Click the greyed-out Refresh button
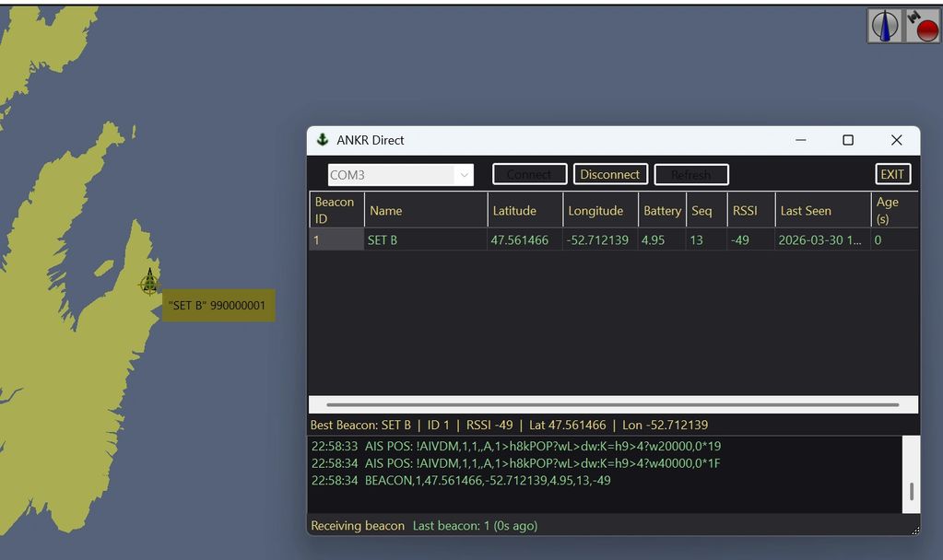The width and height of the screenshot is (943, 560). [x=691, y=174]
